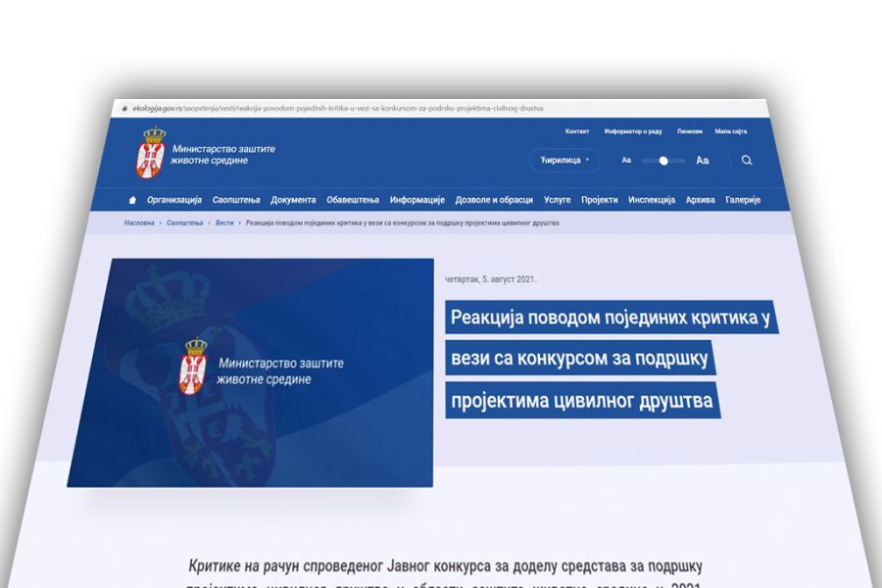Open the Ћирилица script dropdown
Screen dimensions: 882x588
tap(564, 160)
